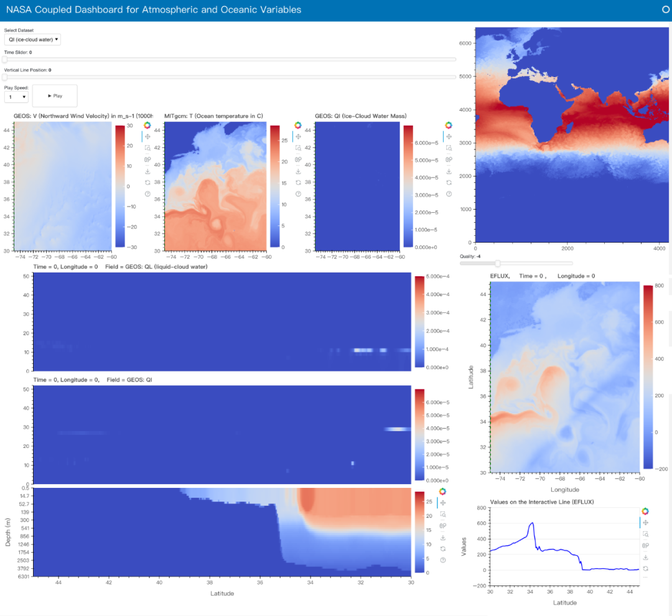Image resolution: width=672 pixels, height=616 pixels.
Task: Click Save icon next to the Ocean temperature plot
Action: coord(298,171)
